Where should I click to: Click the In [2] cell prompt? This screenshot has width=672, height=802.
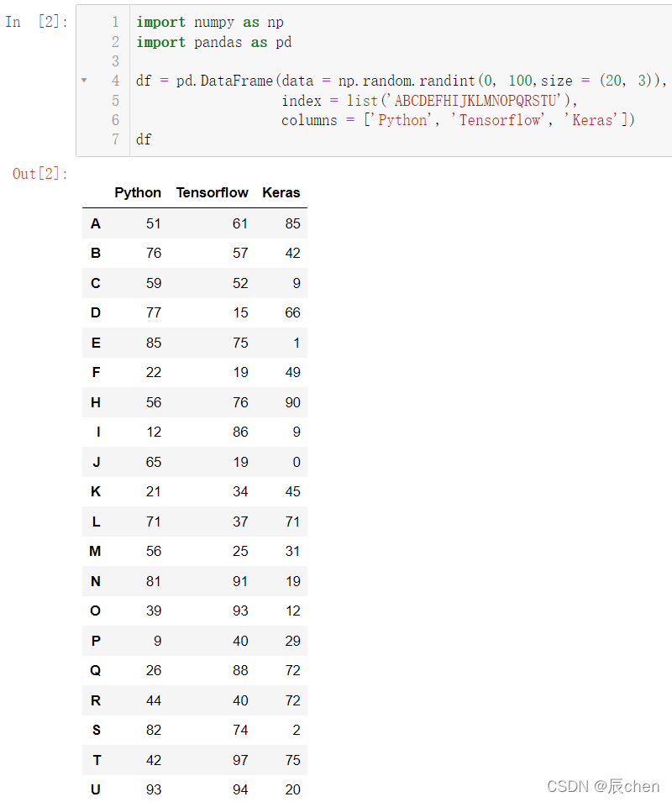coord(36,22)
